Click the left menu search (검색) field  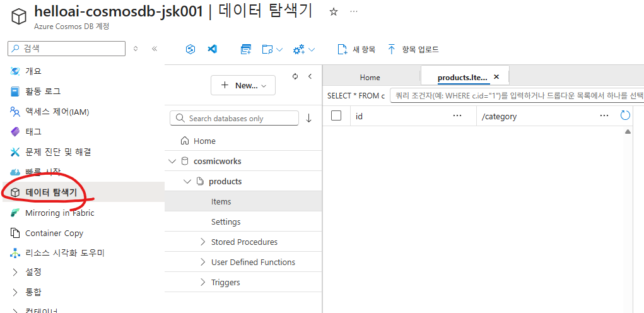[66, 49]
